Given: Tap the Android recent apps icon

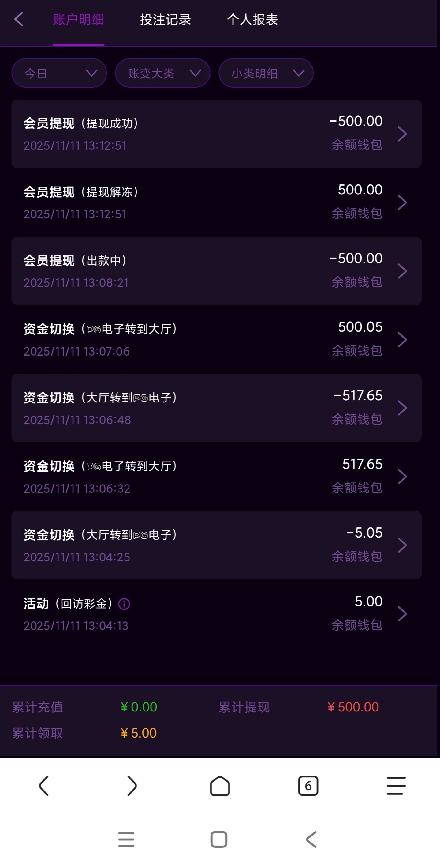Looking at the screenshot, I should point(126,839).
